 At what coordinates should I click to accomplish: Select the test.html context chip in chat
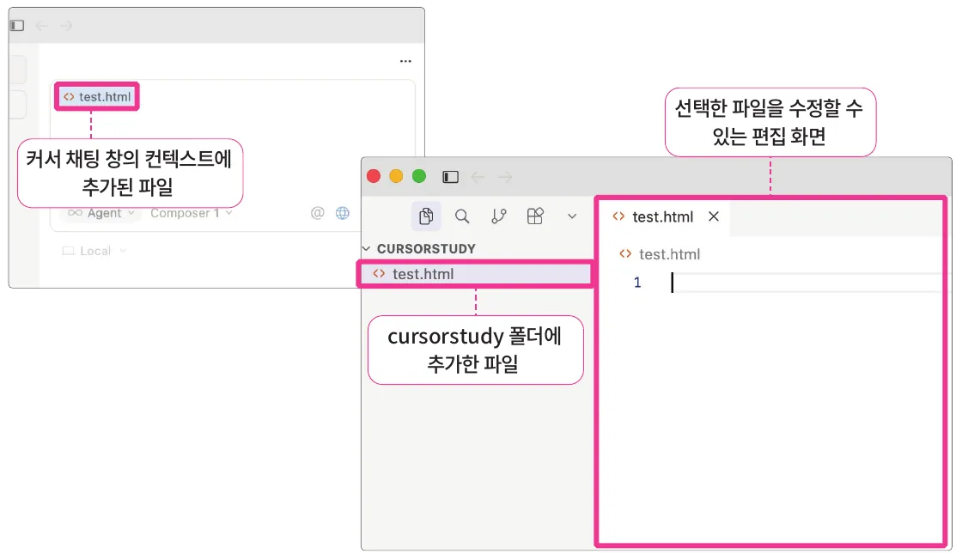click(x=97, y=97)
